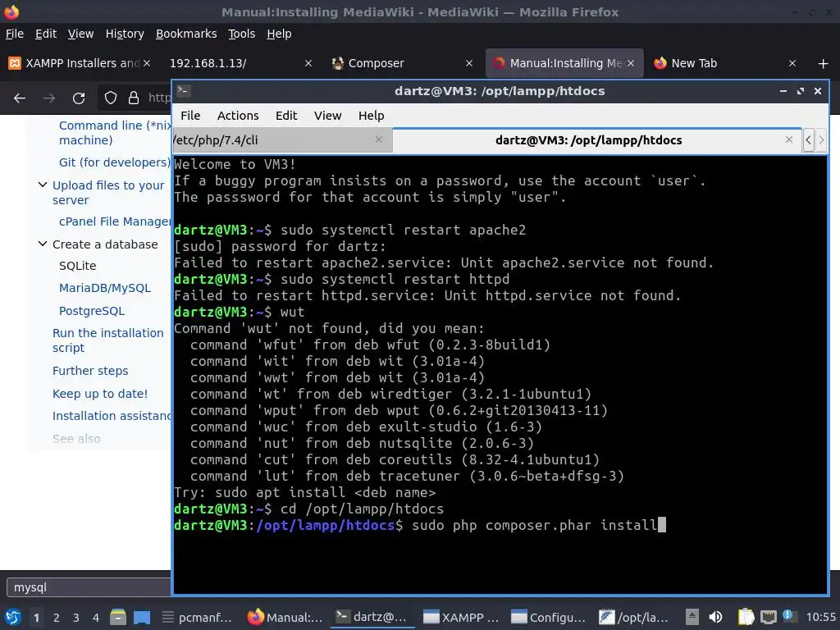Open Configu... taskbar entry
840x630 pixels.
click(549, 618)
